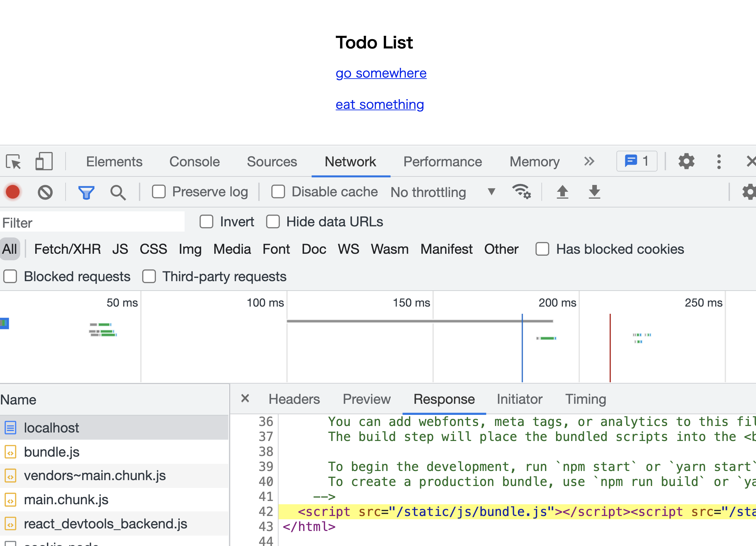The height and width of the screenshot is (546, 756).
Task: Click the Filter text input field
Action: coord(92,223)
